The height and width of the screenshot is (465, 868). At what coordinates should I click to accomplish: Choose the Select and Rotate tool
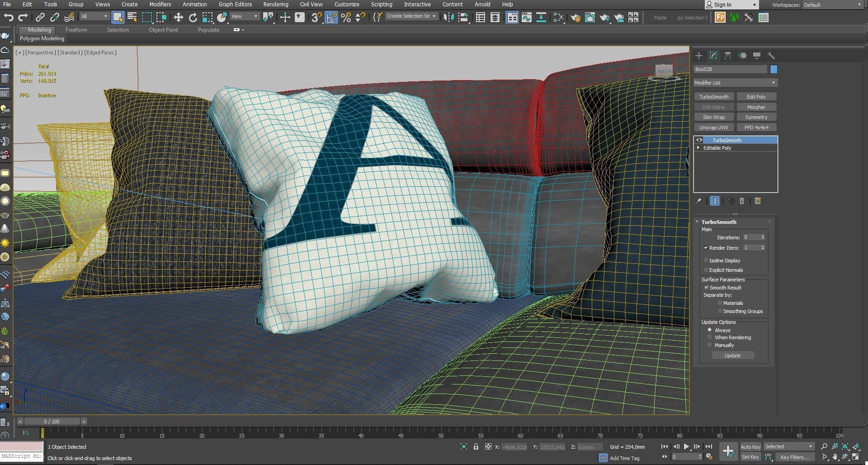click(x=193, y=18)
